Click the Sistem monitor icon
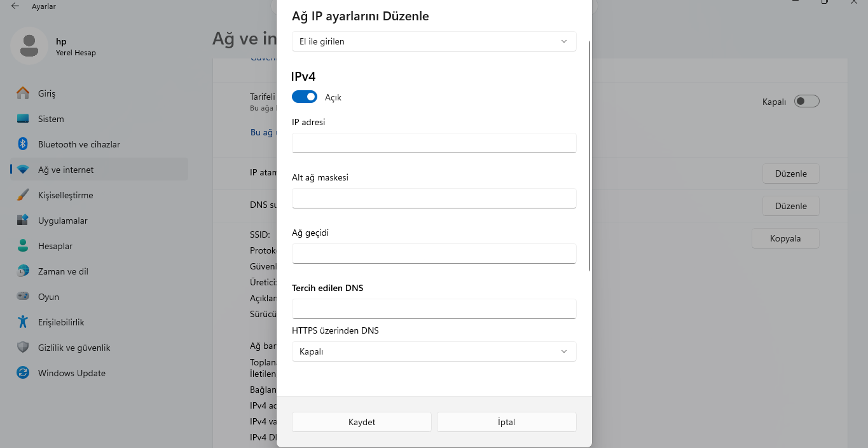The width and height of the screenshot is (868, 448). 23,119
